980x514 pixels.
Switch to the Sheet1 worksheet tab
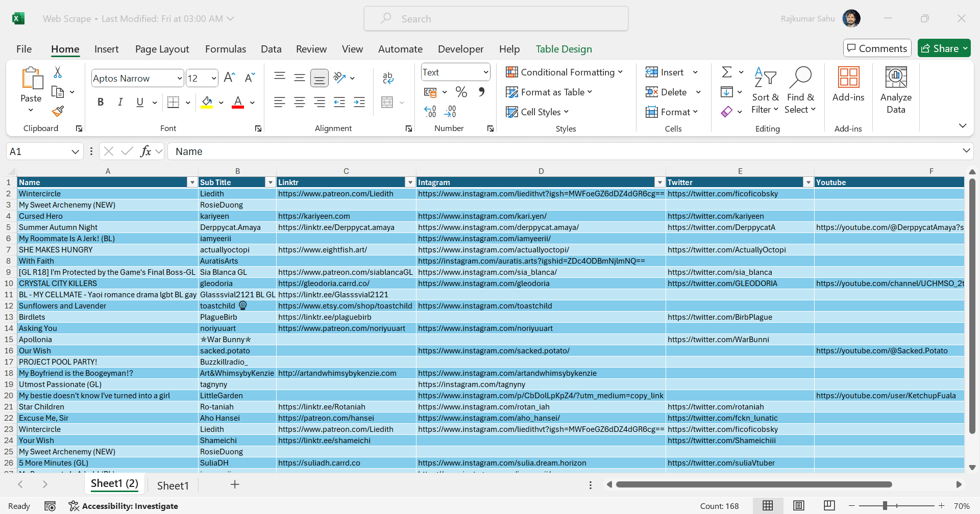[173, 485]
